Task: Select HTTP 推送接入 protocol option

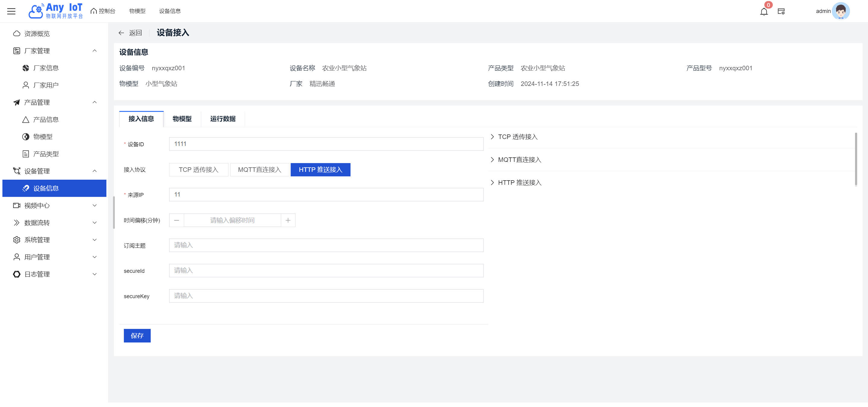Action: 320,170
